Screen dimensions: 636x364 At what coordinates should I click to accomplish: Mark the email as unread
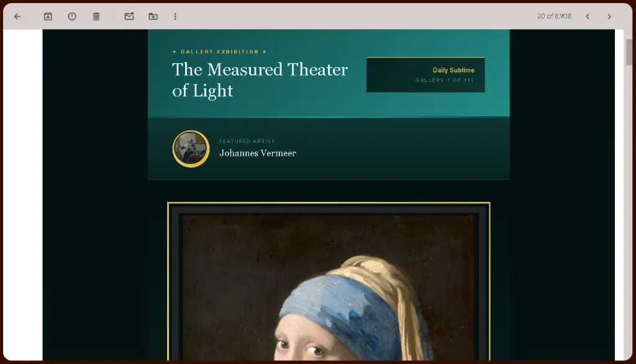129,16
